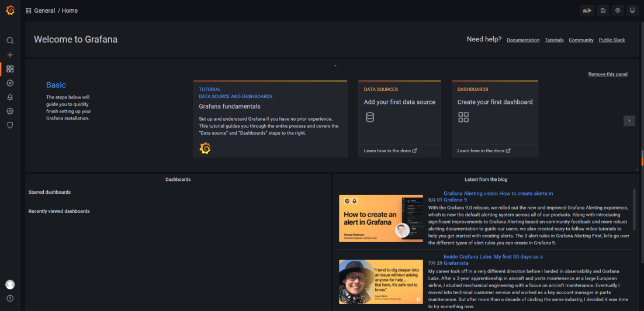Open the Dashboards four-squares sidebar icon
The height and width of the screenshot is (311, 644).
(x=11, y=69)
